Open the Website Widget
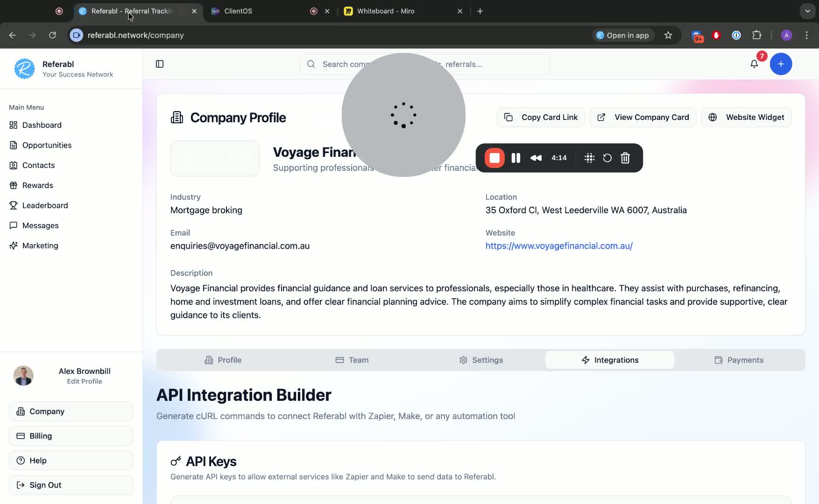 (746, 117)
